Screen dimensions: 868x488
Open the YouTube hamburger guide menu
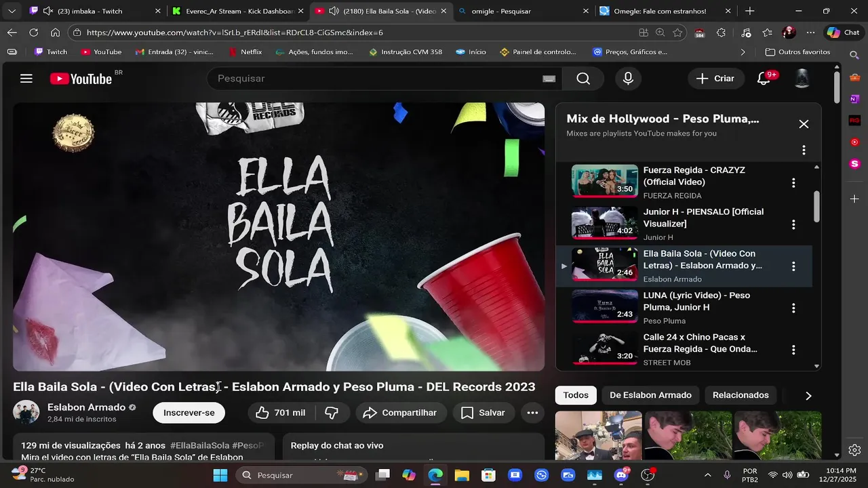pyautogui.click(x=26, y=79)
